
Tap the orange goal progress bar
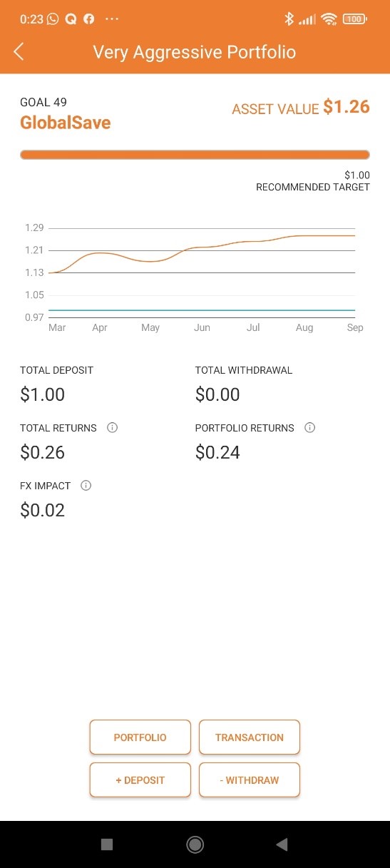[x=195, y=155]
